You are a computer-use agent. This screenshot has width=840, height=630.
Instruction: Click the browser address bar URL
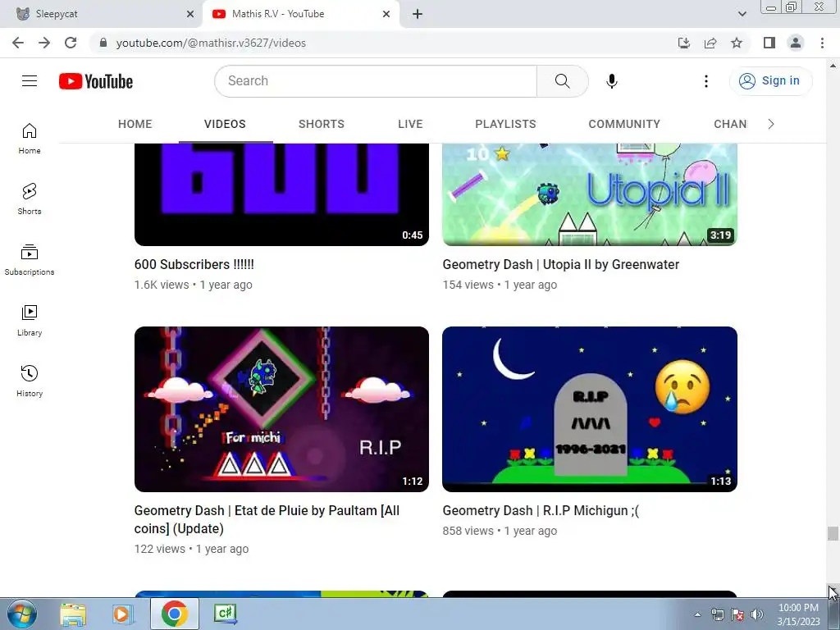pos(211,43)
